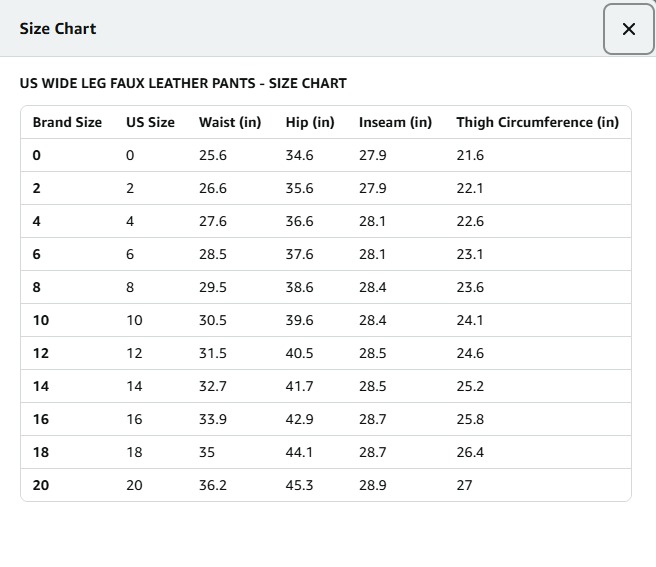Viewport: 656px width, 567px height.
Task: Close the Size Chart dialog
Action: (x=628, y=29)
